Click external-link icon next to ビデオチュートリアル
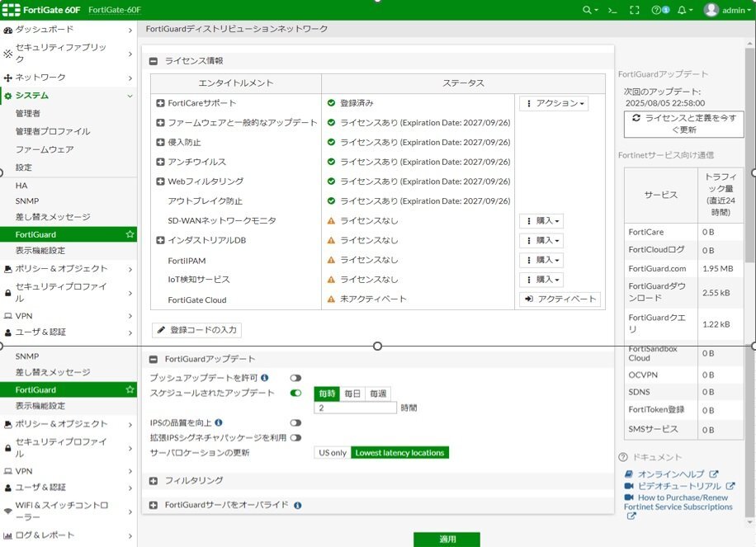The width and height of the screenshot is (756, 547). tap(730, 486)
